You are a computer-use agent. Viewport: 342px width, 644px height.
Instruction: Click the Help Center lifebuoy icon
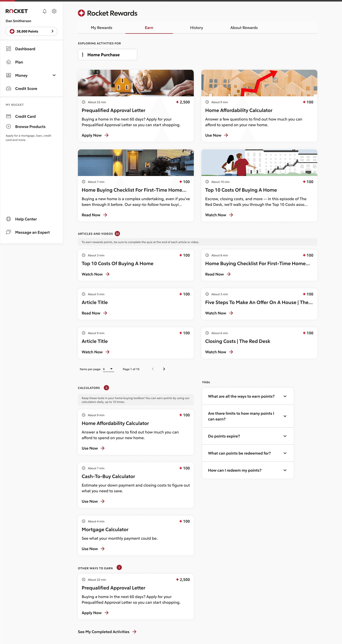(x=8, y=219)
